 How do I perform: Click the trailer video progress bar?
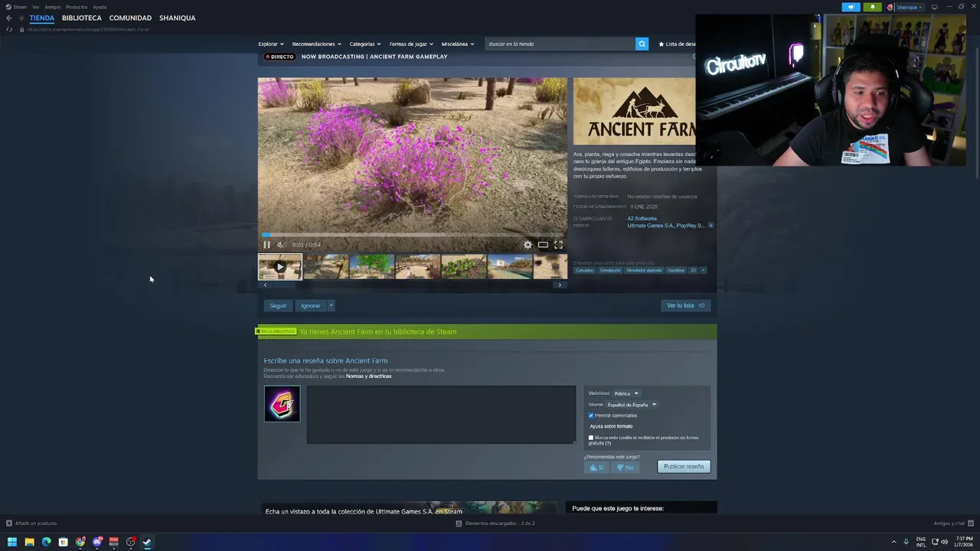pos(413,235)
